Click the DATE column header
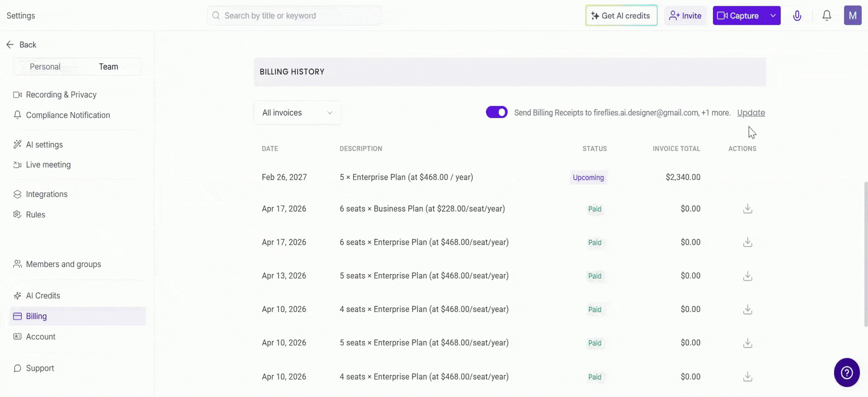Viewport: 868px width, 397px height. click(270, 149)
